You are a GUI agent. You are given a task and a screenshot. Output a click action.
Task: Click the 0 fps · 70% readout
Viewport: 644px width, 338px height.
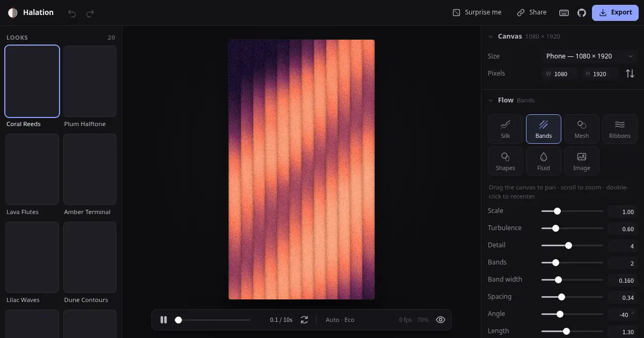point(414,320)
